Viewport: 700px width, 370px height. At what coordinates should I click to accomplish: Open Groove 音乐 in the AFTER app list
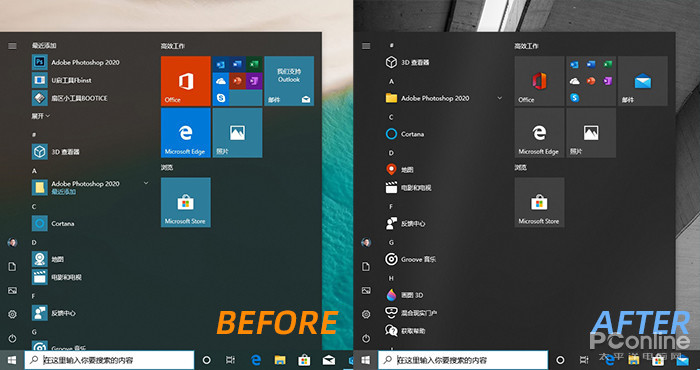(411, 259)
